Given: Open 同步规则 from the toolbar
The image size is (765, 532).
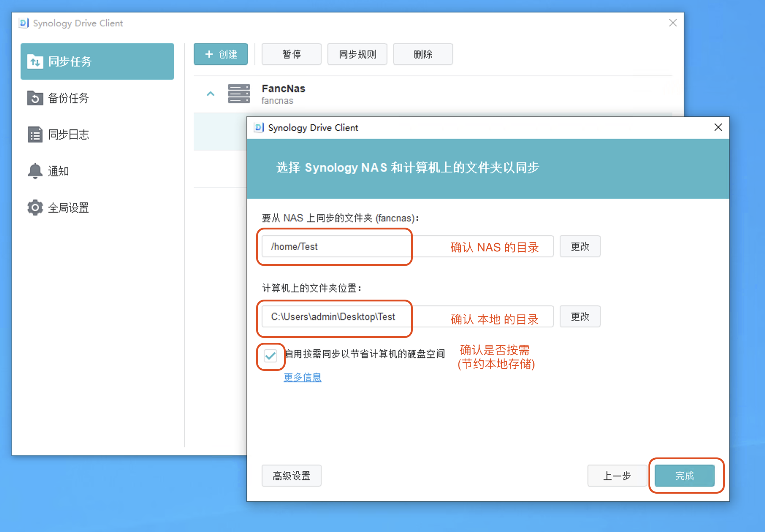Looking at the screenshot, I should (357, 54).
